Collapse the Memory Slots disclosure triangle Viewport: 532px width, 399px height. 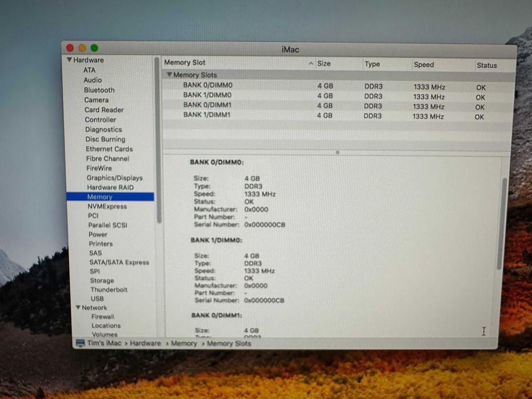[169, 74]
